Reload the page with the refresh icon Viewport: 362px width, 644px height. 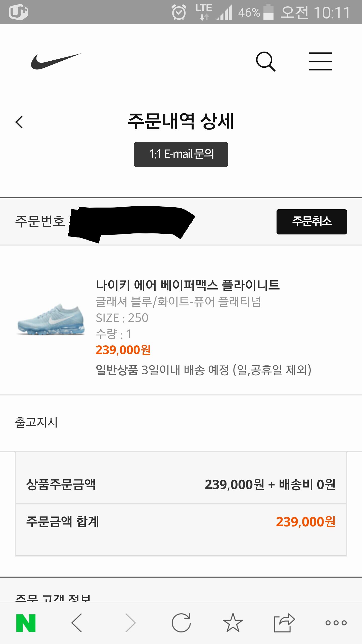tap(181, 623)
